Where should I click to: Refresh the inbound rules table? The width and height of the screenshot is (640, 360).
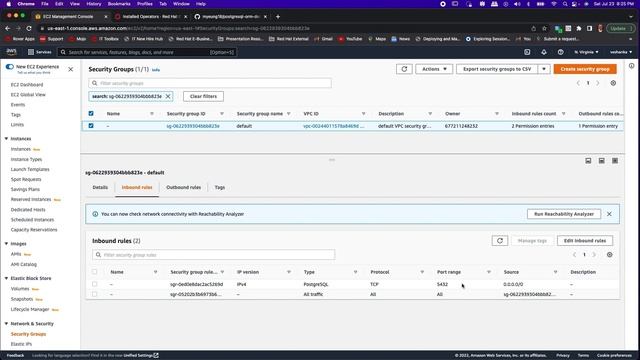click(x=500, y=241)
